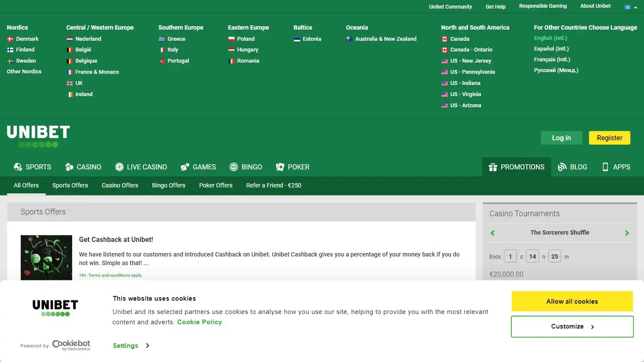The height and width of the screenshot is (362, 644).
Task: Click the Canada - Ontario flag icon
Action: point(445,50)
